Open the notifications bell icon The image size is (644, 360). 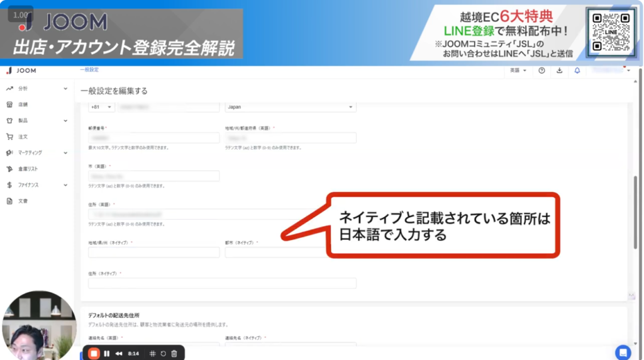point(577,70)
